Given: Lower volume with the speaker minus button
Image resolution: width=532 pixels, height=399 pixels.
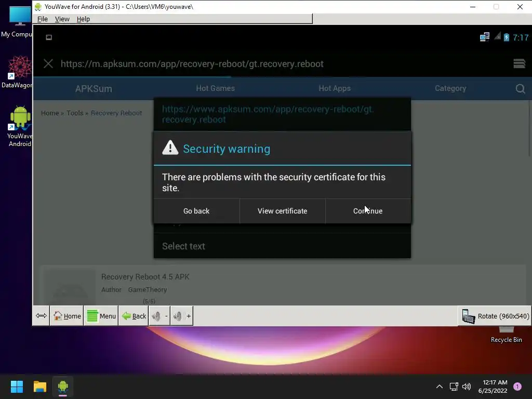Looking at the screenshot, I should 159,316.
